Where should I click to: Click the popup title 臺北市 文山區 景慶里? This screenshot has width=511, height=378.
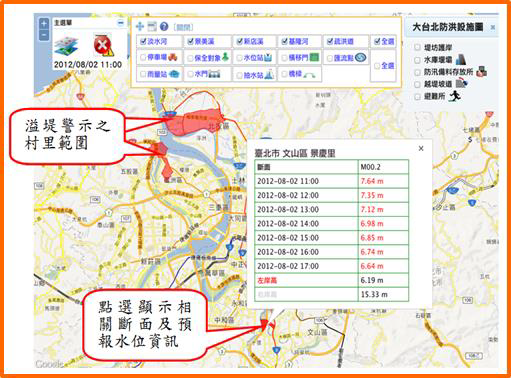(295, 153)
